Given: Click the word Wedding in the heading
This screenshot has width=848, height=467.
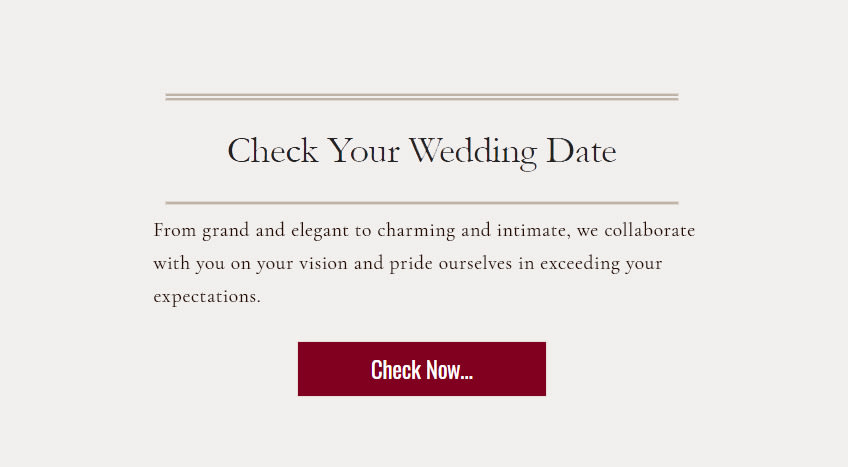Looking at the screenshot, I should click(473, 152).
